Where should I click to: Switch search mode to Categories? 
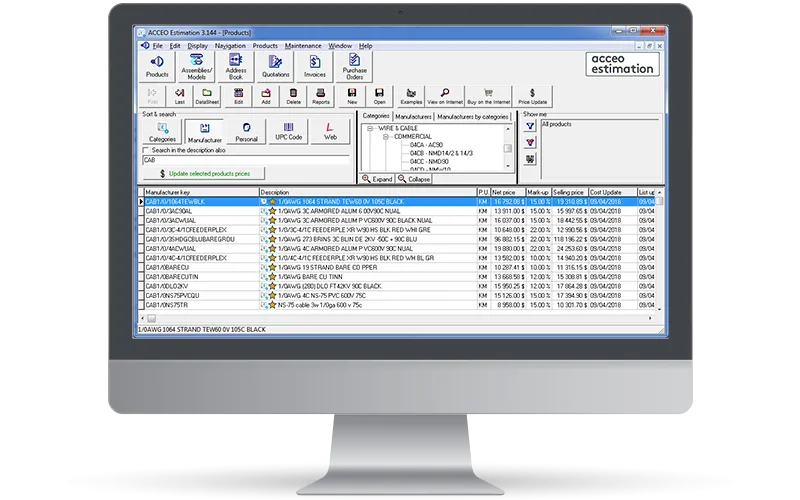point(162,131)
